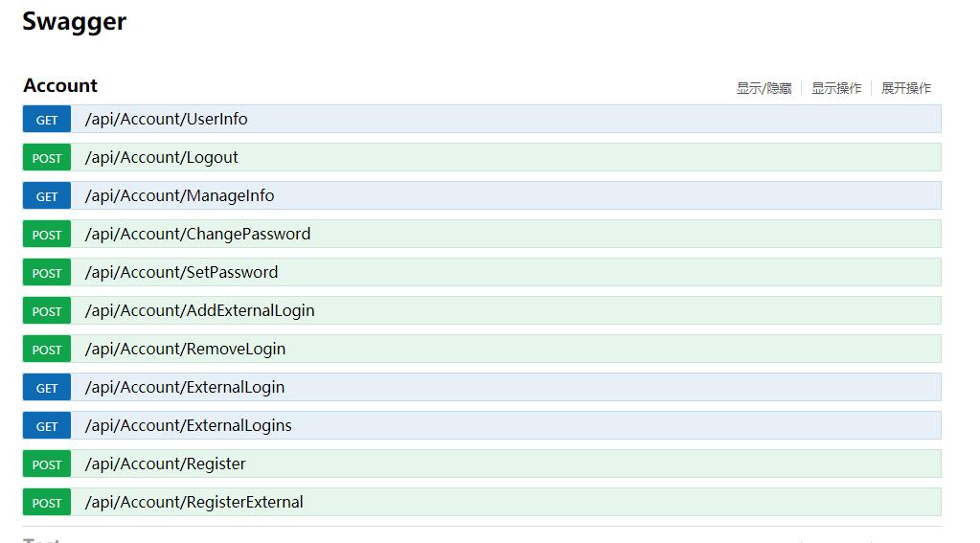This screenshot has height=543, width=980.
Task: Click POST badge for /api/Account/RemoveLogin
Action: 47,350
